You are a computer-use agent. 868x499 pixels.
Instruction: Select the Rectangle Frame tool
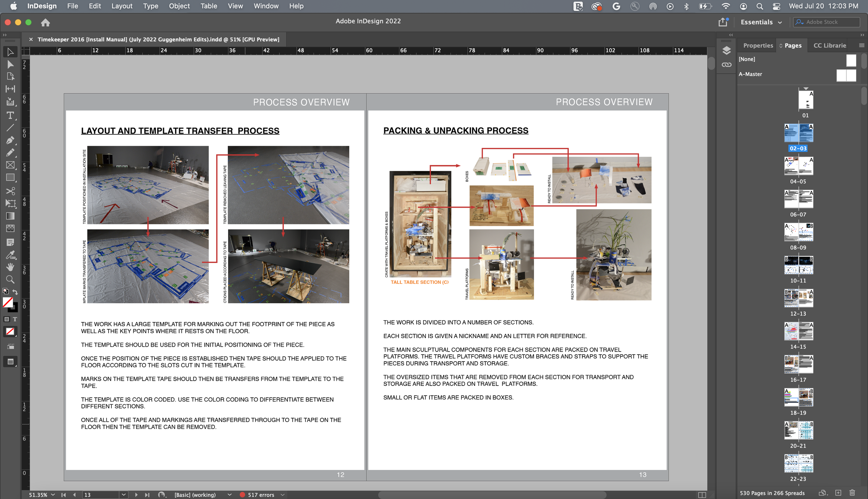click(10, 165)
